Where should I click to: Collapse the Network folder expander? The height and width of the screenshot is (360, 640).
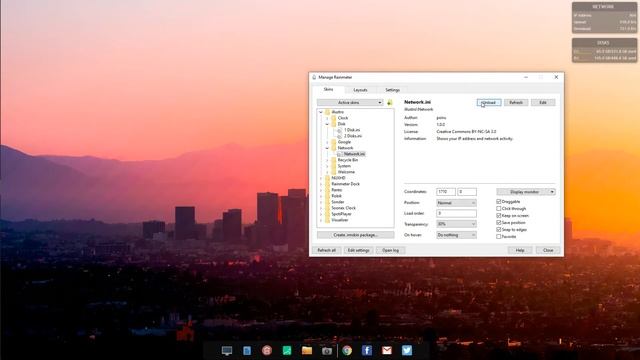pyautogui.click(x=327, y=148)
